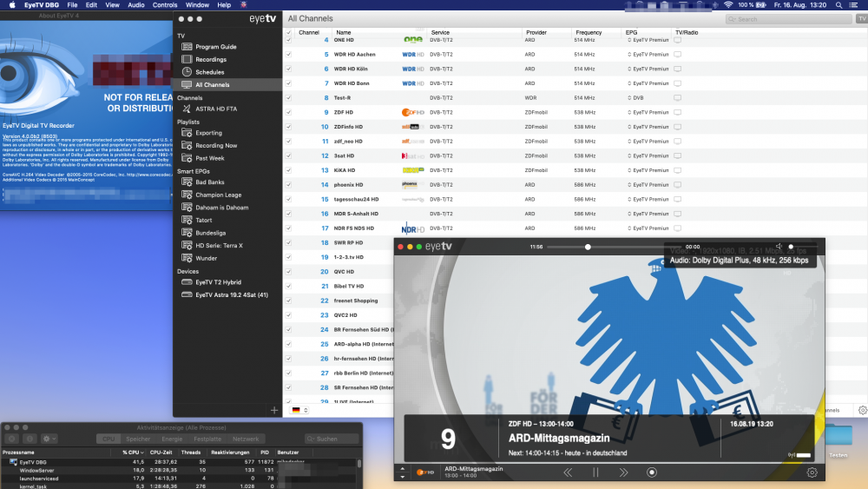Open the Edit menu

pos(91,5)
